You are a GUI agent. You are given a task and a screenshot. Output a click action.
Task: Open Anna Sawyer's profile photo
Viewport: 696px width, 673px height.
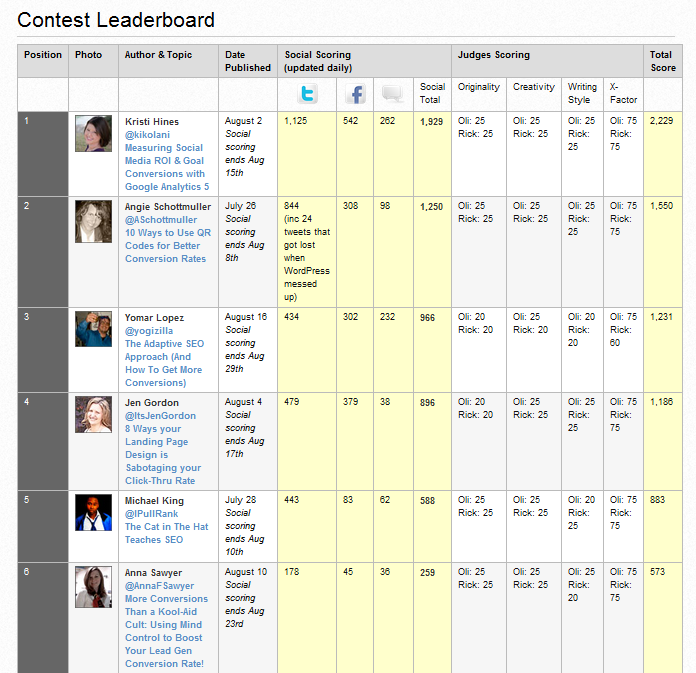point(93,587)
